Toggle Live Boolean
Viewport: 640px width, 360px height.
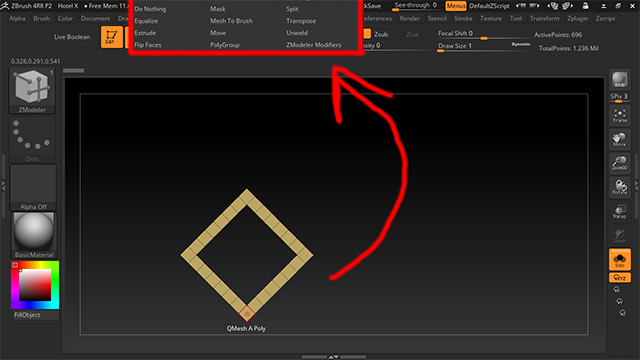click(72, 37)
